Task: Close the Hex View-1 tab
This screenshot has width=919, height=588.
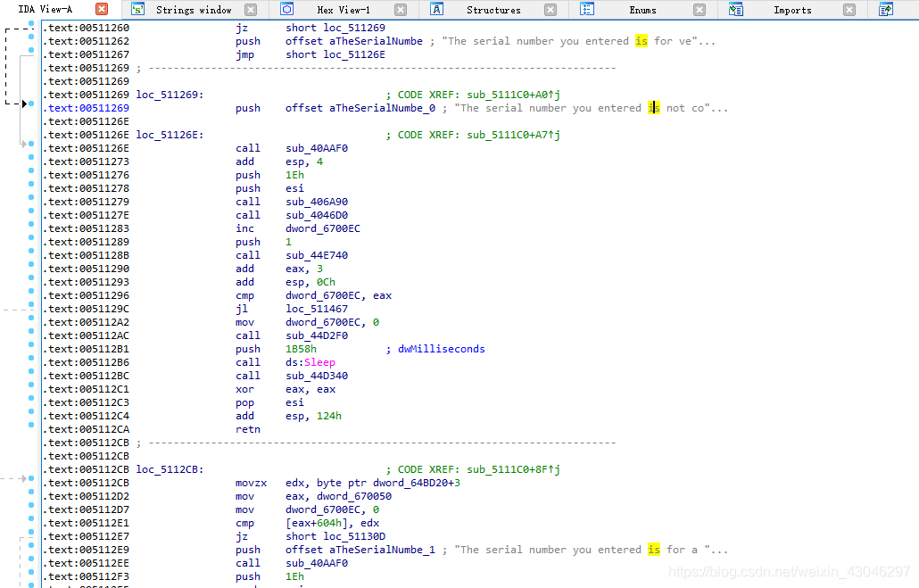Action: (401, 10)
